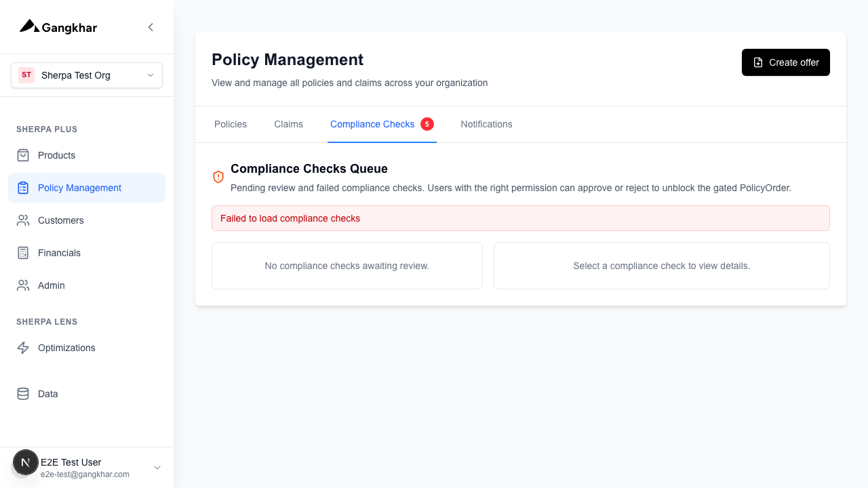Select the Compliance Checks tab
This screenshot has width=868, height=488.
pos(382,124)
